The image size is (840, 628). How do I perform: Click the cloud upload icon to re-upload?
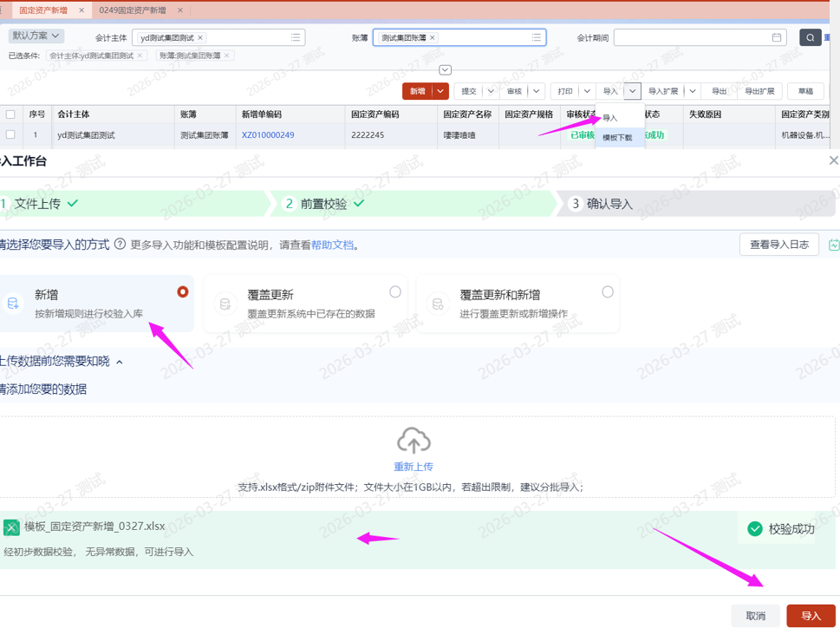(x=413, y=441)
